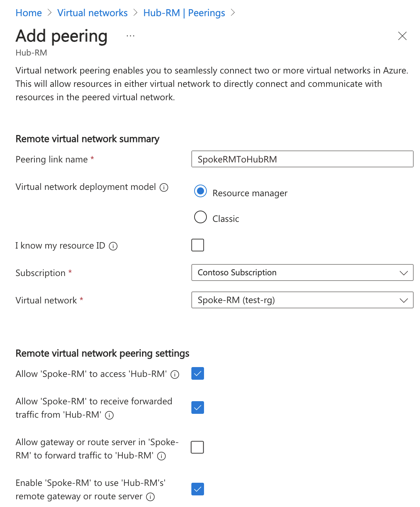The image size is (420, 507).
Task: Click info icon for gateway forward traffic setting
Action: [161, 456]
